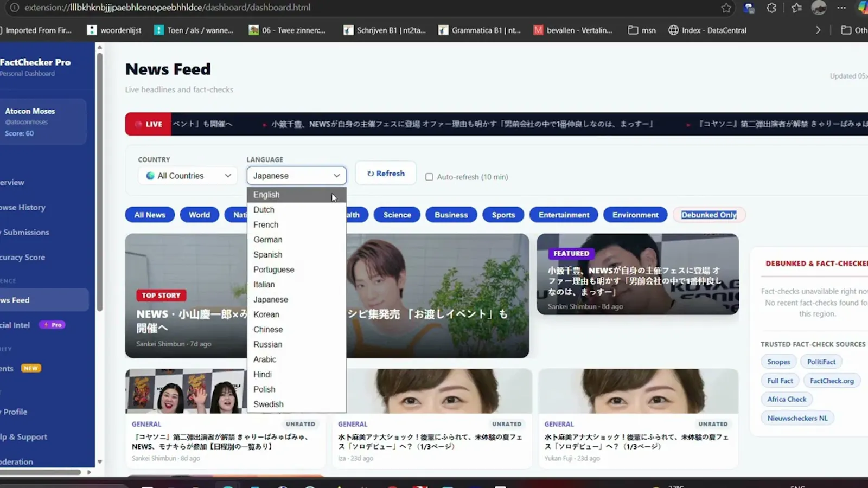Click the FactCheck.org source chip
This screenshot has width=868, height=488.
coord(832,381)
